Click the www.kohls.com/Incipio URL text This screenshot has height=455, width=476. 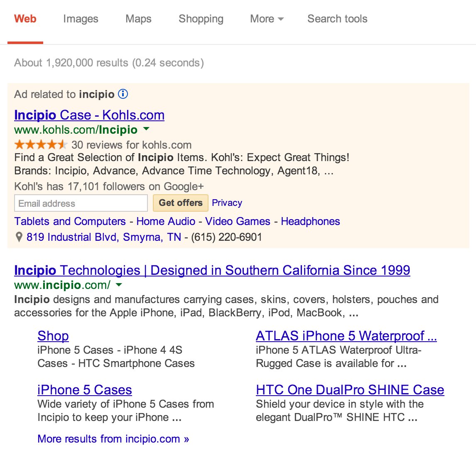tap(76, 130)
